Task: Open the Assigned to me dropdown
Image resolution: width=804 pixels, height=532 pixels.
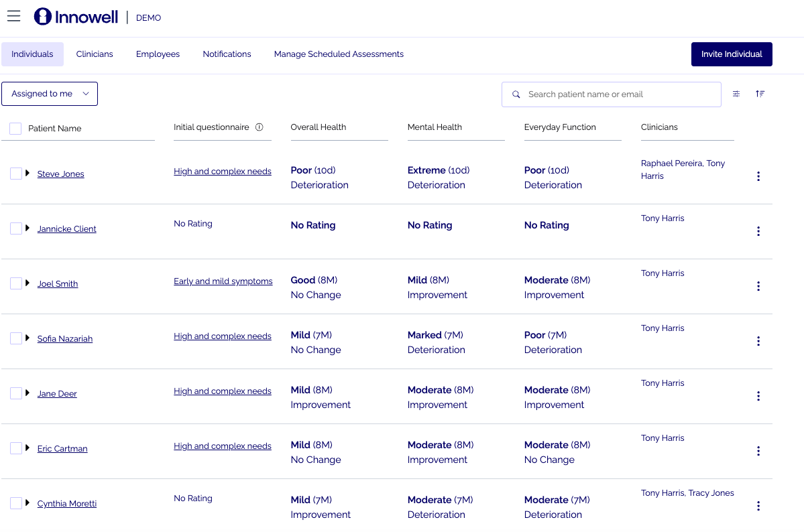Action: click(50, 94)
